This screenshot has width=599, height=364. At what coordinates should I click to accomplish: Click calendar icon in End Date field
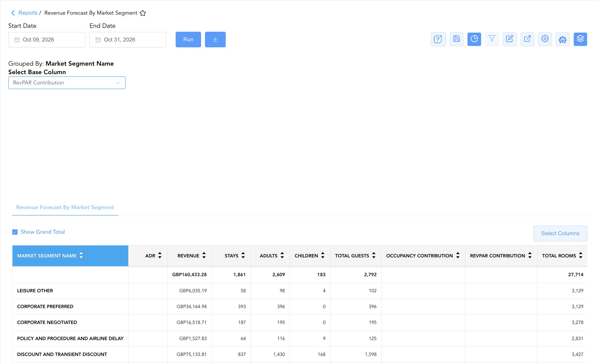click(x=98, y=40)
